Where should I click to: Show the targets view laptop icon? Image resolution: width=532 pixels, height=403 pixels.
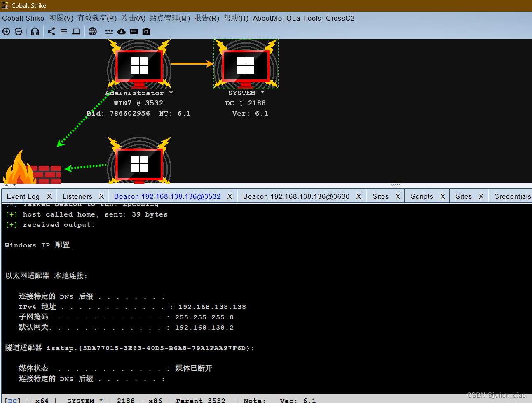coord(76,32)
